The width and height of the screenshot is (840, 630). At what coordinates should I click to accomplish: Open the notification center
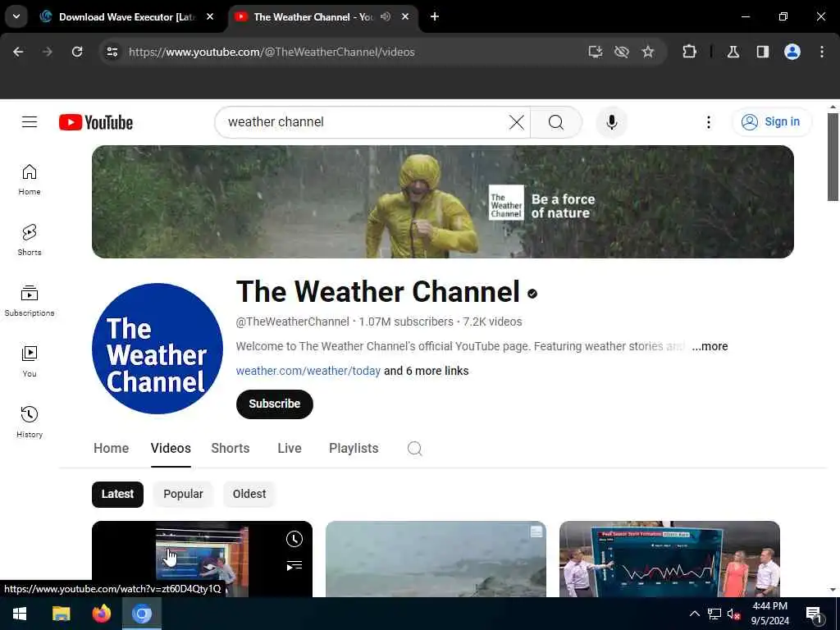(814, 614)
